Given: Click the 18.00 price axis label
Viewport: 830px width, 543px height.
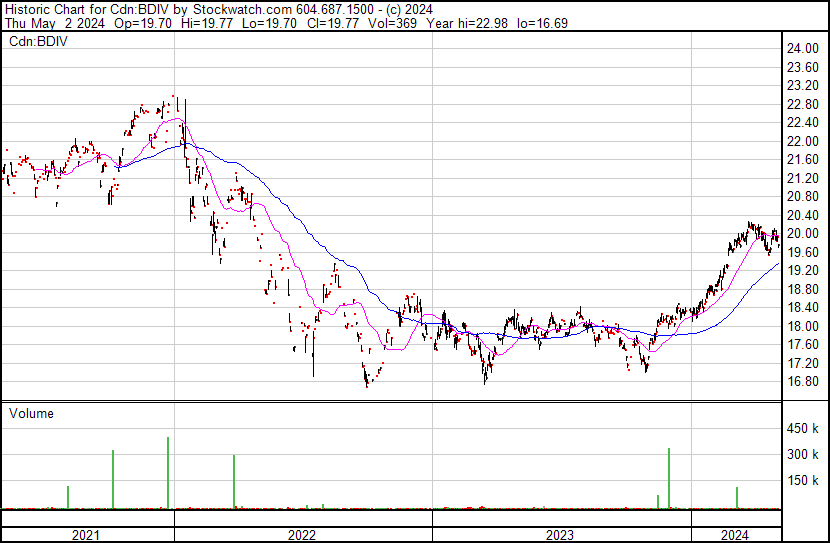Looking at the screenshot, I should click(x=803, y=326).
